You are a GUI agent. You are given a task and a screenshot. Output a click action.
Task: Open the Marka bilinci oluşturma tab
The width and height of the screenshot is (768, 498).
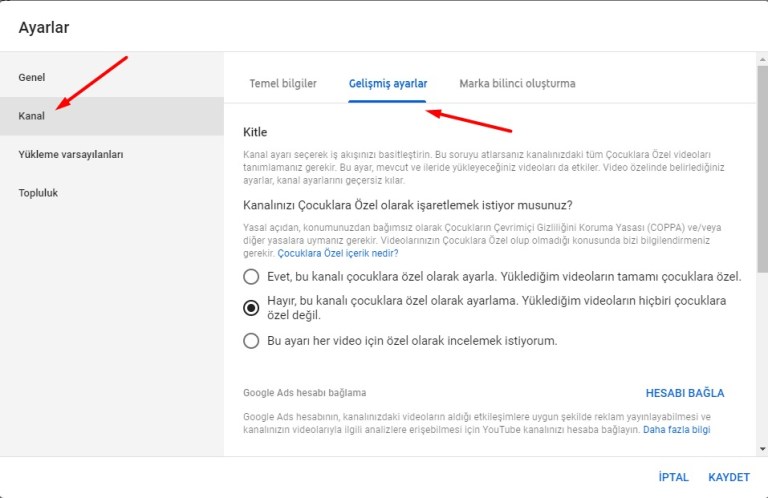pos(517,83)
